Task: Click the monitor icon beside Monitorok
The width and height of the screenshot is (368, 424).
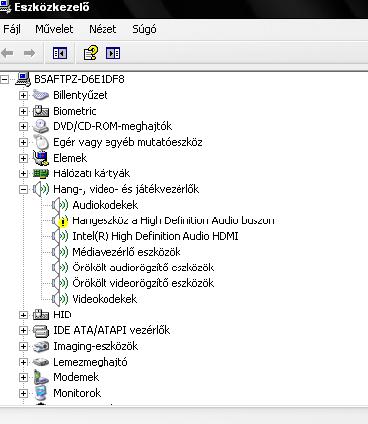Action: [41, 393]
